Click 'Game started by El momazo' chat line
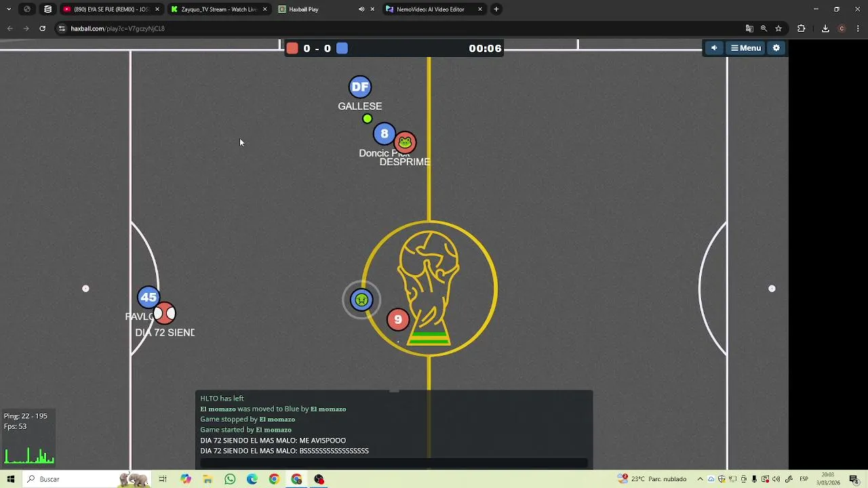The image size is (868, 488). 245,430
